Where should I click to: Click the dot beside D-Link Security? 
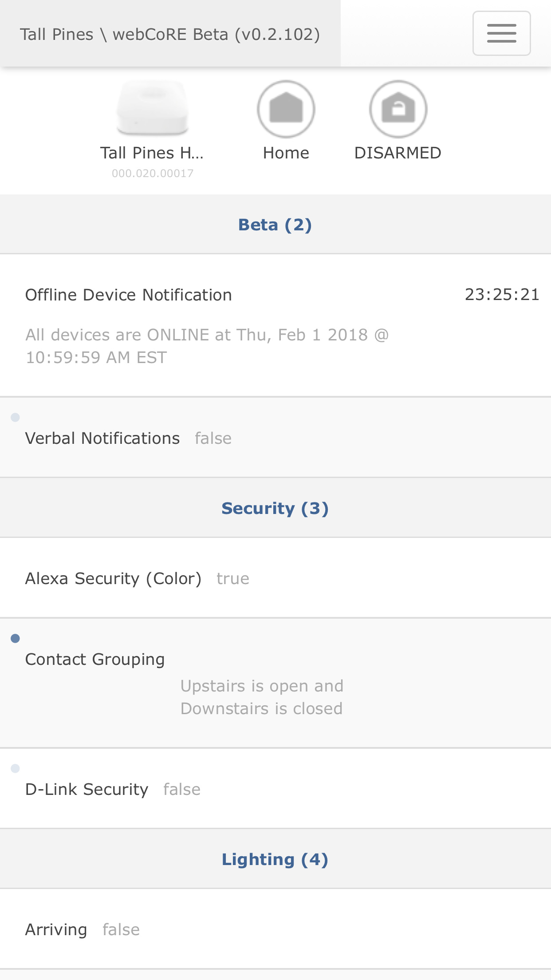pos(15,768)
